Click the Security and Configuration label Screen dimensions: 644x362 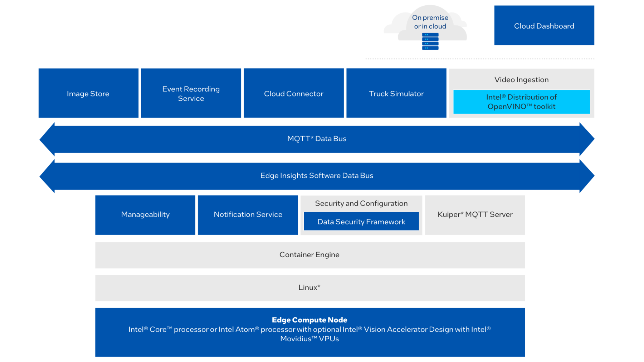click(x=361, y=203)
